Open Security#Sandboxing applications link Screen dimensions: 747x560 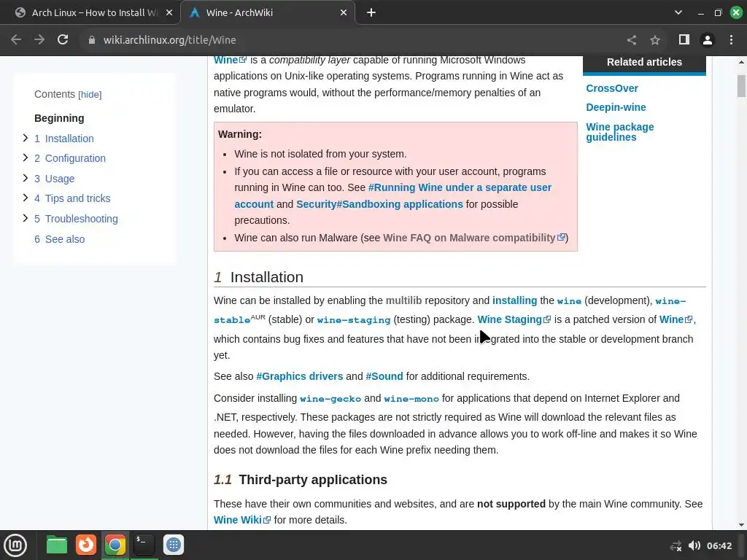point(379,204)
